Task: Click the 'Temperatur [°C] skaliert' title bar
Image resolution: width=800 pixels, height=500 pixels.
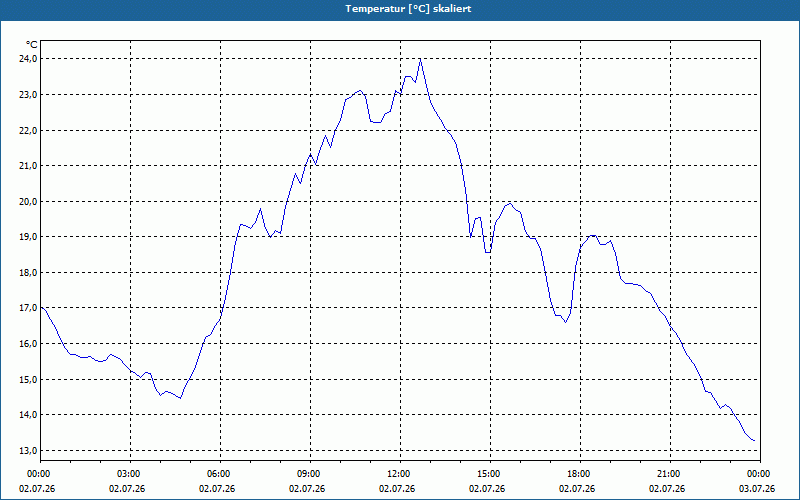Action: click(400, 9)
